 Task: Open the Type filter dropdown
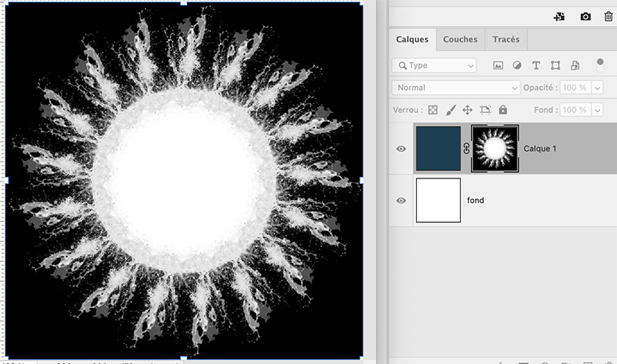[434, 65]
